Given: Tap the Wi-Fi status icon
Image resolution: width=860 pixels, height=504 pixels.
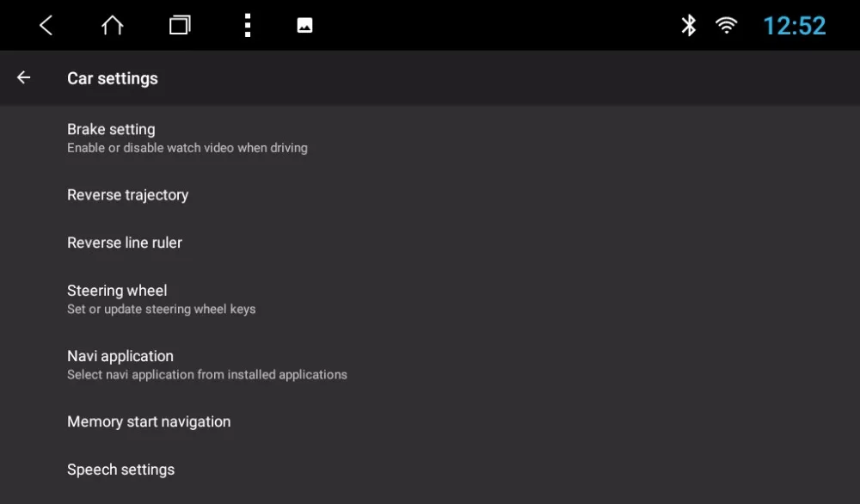Looking at the screenshot, I should [727, 25].
